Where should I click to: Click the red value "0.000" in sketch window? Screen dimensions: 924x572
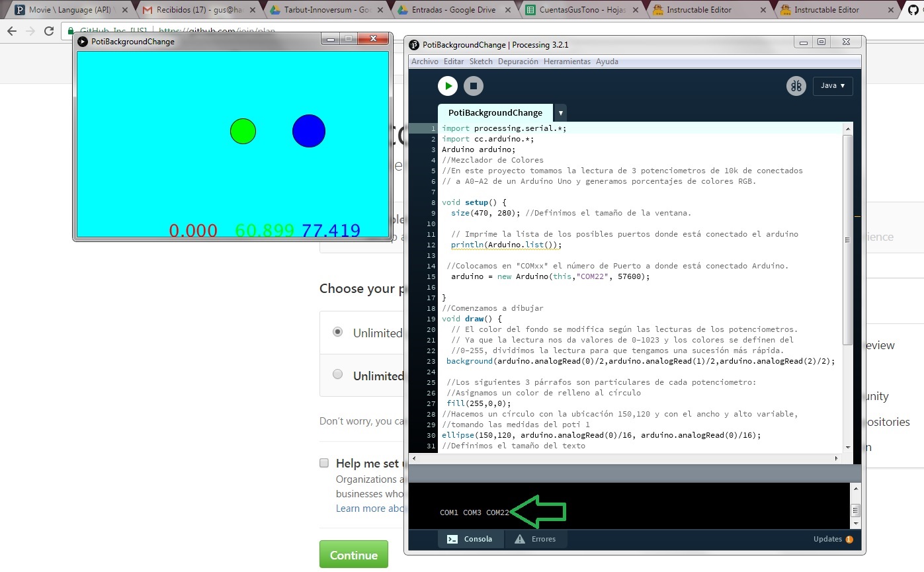(193, 231)
